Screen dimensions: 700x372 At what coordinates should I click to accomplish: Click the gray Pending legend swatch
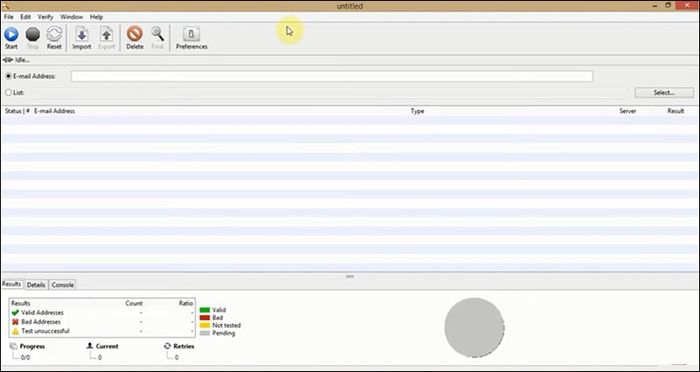[205, 333]
